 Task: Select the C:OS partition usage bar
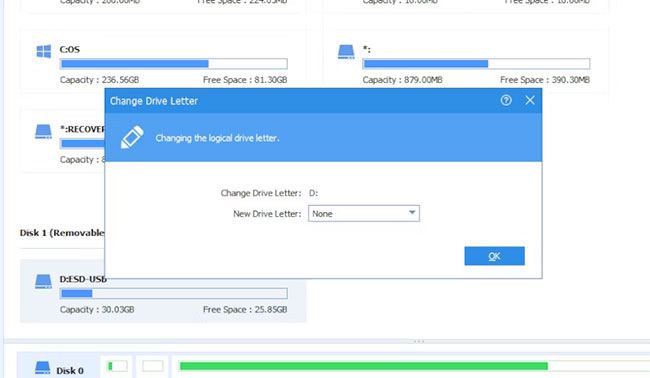174,64
